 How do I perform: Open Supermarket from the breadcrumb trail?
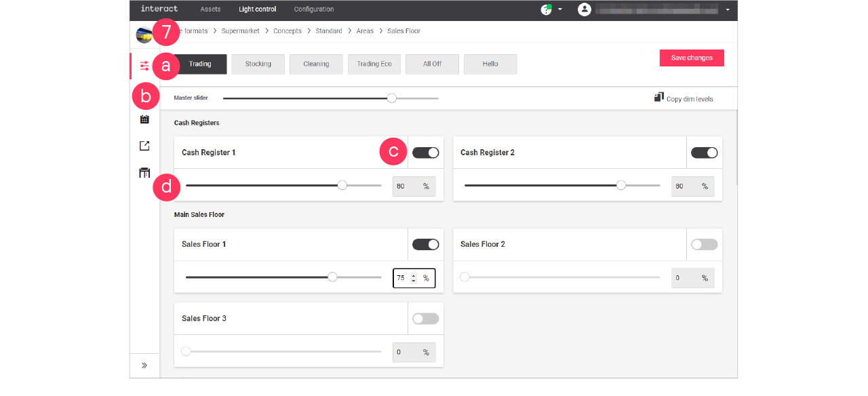[x=241, y=31]
